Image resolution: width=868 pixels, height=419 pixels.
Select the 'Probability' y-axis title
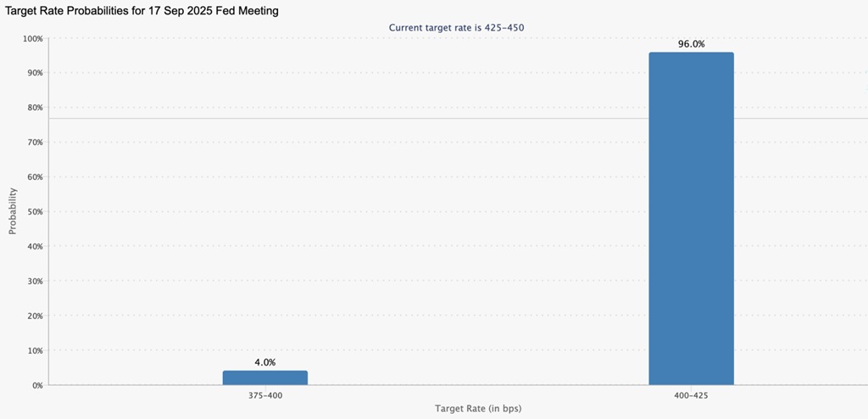[13, 211]
